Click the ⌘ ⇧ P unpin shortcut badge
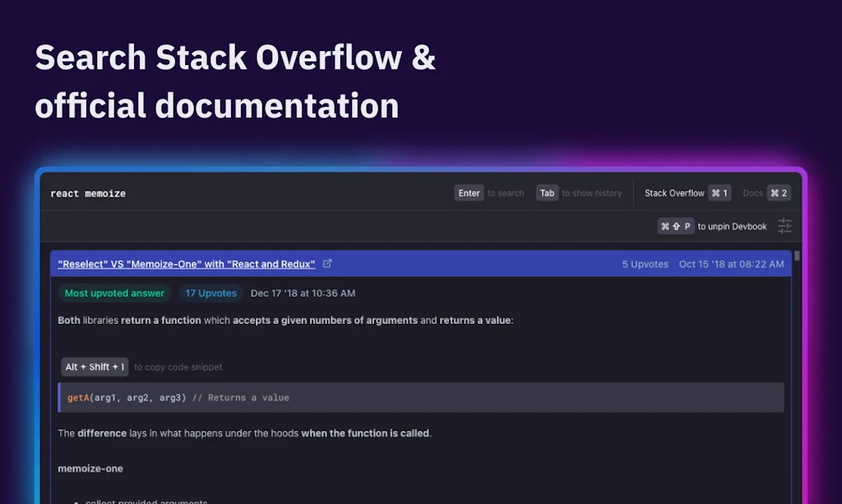Image resolution: width=842 pixels, height=504 pixels. [675, 226]
